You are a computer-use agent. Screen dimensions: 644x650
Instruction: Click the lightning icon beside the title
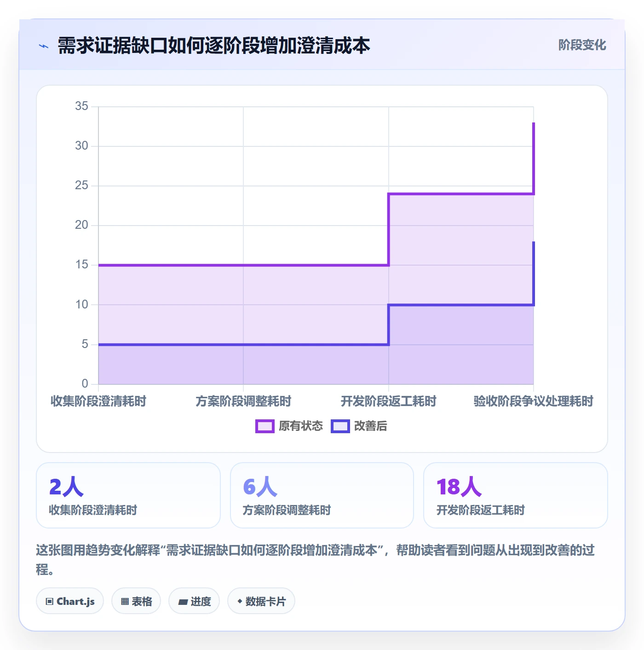pyautogui.click(x=44, y=46)
